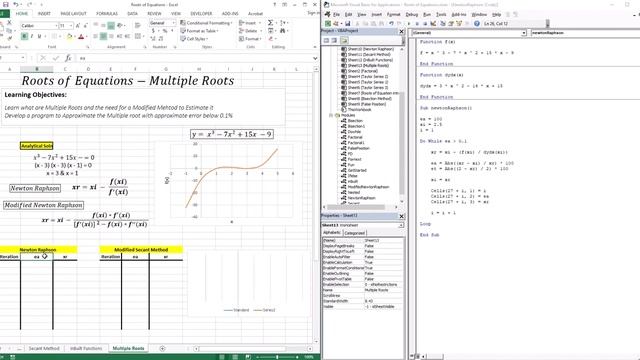Viewport: 640px width, 360px height.
Task: Open the Calibri font name dropdown
Action: 56,26
